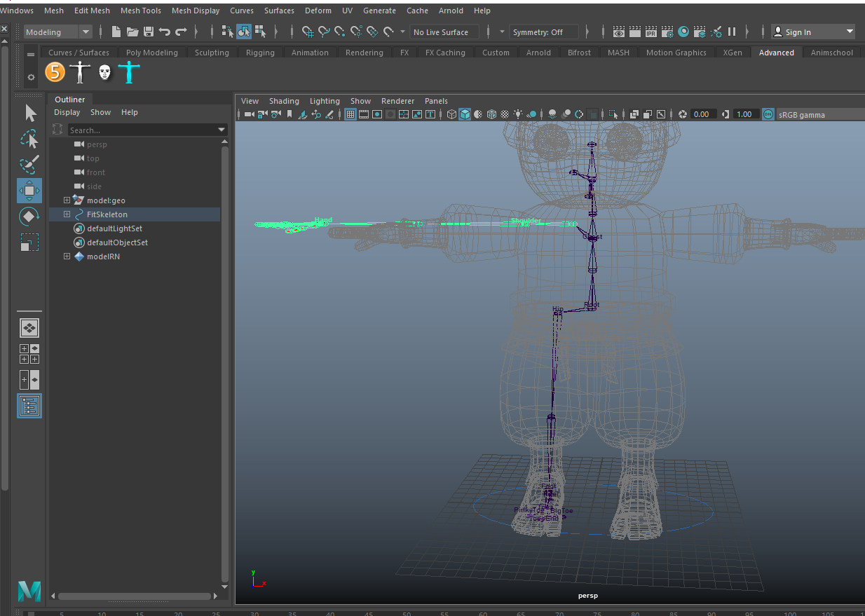The image size is (865, 616).
Task: Toggle Snap to Projected Center
Action: pyautogui.click(x=356, y=32)
